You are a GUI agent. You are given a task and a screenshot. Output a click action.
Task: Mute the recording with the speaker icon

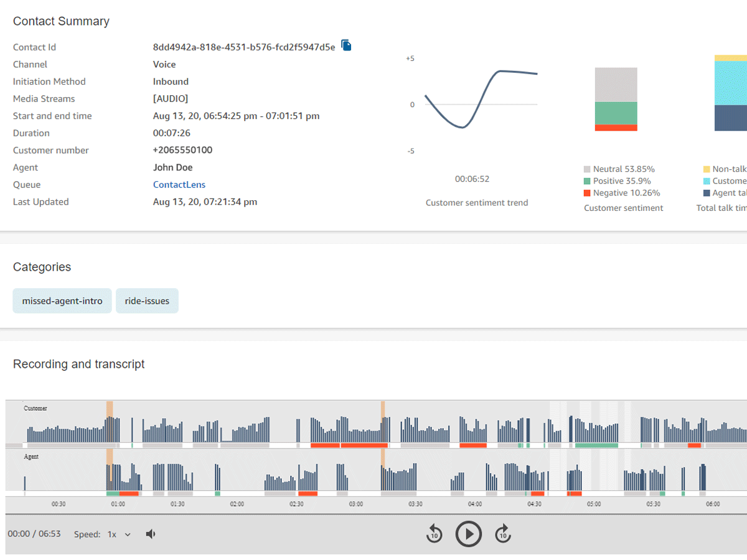click(x=151, y=534)
